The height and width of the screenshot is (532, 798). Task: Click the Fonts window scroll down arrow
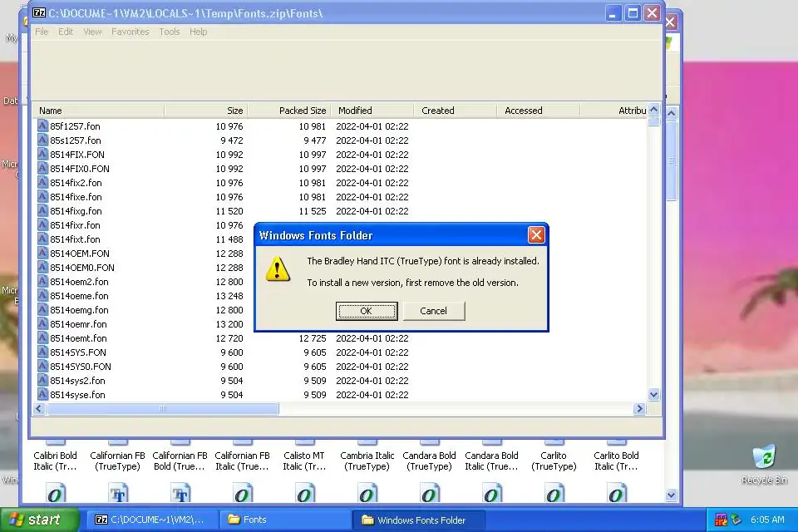tap(672, 495)
